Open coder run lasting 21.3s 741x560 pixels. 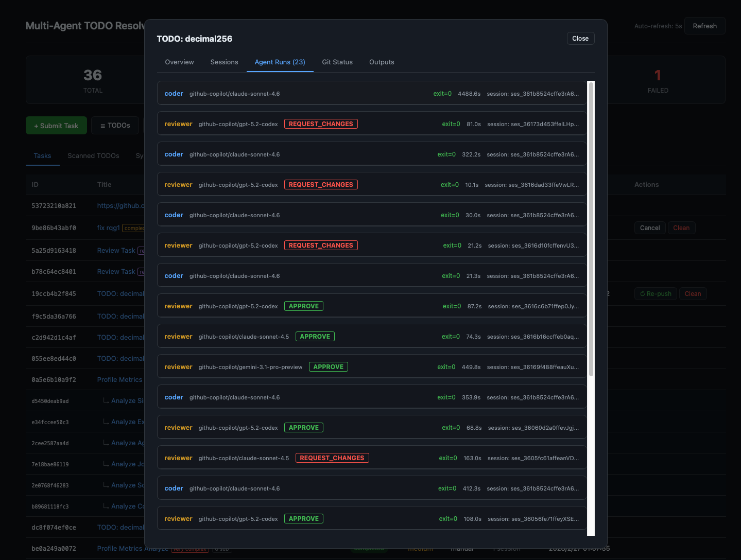point(371,275)
